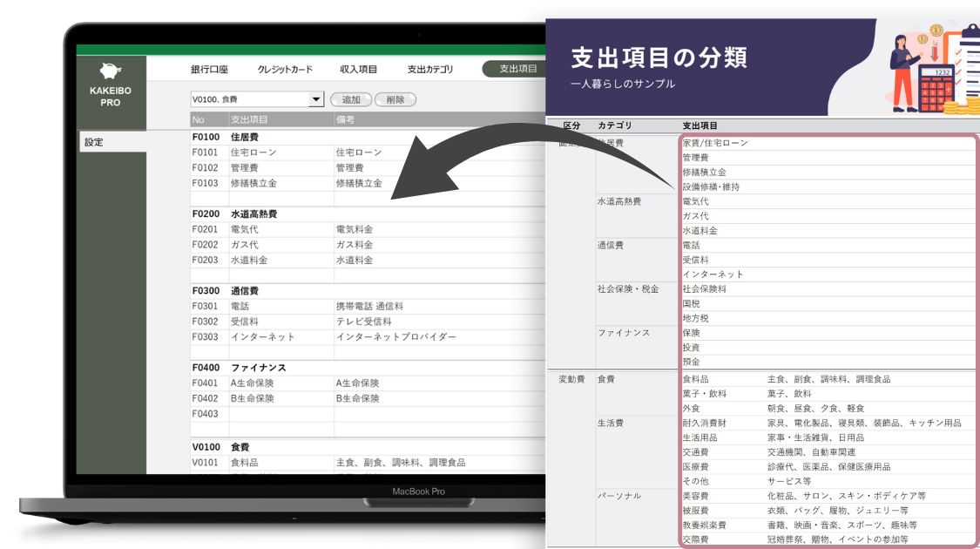980x549 pixels.
Task: Switch to the 銀行口座 tab
Action: pos(209,70)
